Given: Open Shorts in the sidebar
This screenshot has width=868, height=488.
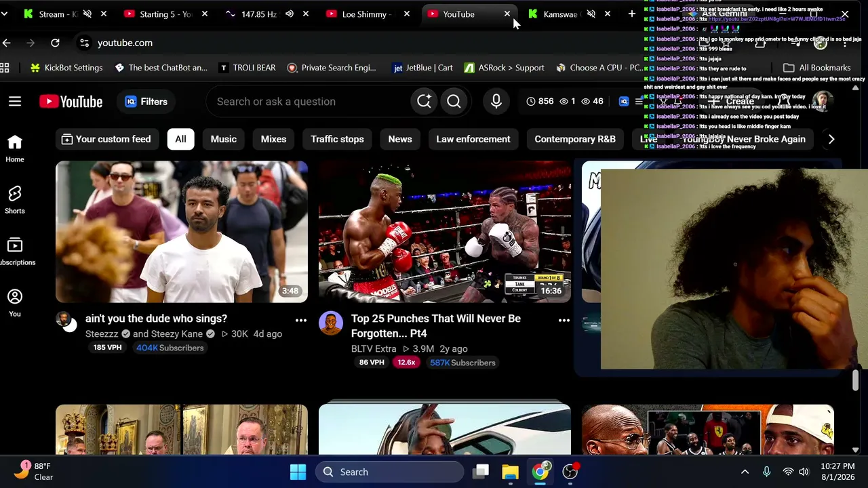Looking at the screenshot, I should point(15,201).
